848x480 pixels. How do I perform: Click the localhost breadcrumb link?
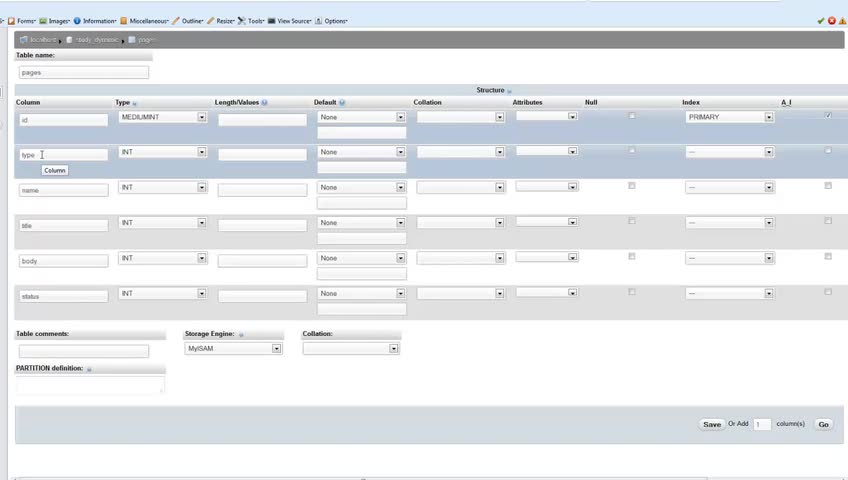(x=43, y=39)
